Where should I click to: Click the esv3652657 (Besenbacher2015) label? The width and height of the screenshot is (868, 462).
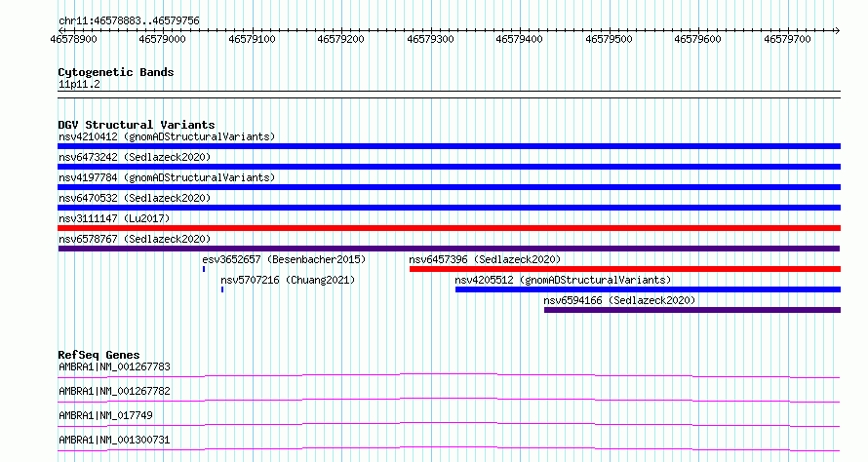point(284,259)
